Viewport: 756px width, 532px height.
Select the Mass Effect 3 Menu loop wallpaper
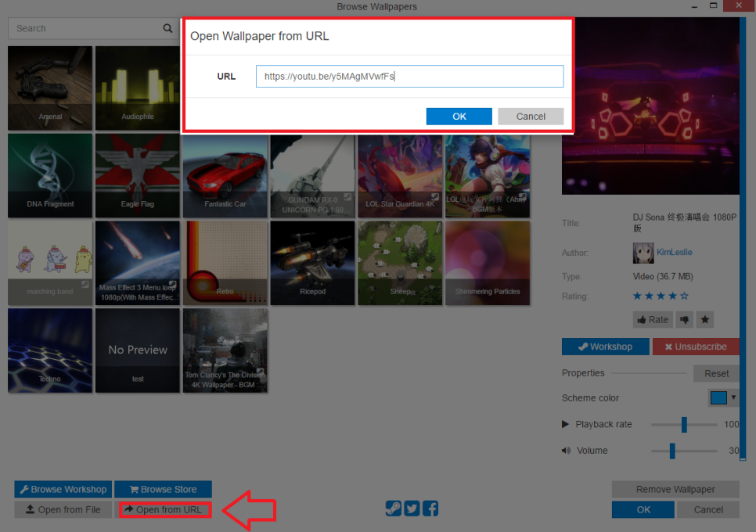(138, 263)
